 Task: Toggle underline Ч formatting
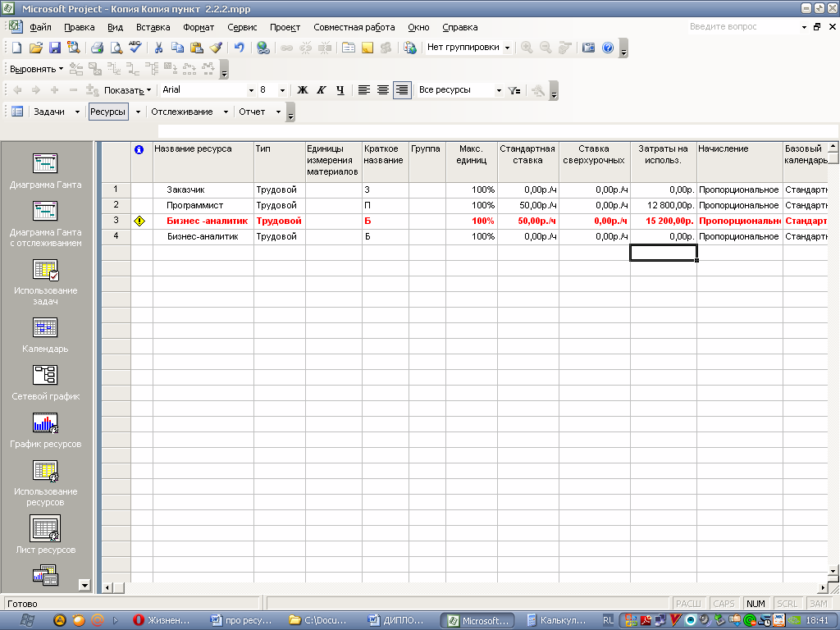340,90
